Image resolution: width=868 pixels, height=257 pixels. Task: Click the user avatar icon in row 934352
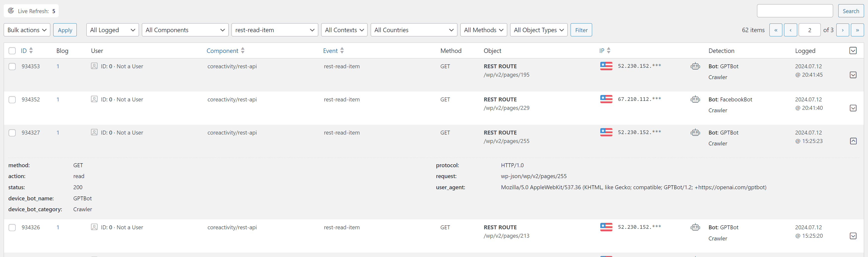pyautogui.click(x=94, y=99)
